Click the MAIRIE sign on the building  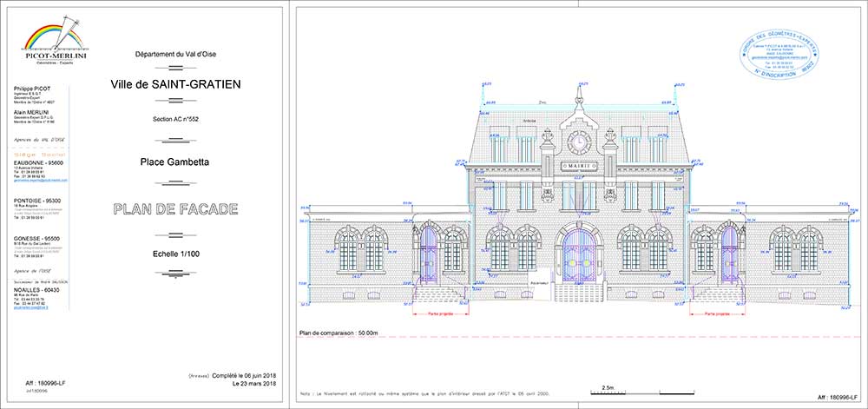click(578, 165)
